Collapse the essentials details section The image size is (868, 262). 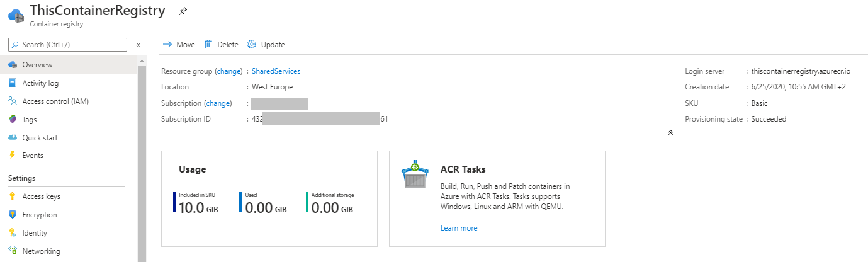coord(670,132)
